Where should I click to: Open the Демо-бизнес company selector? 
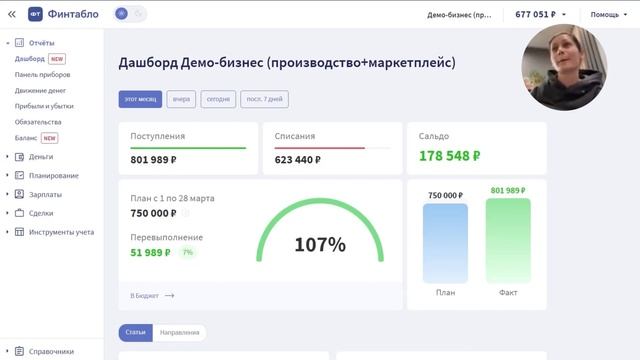pyautogui.click(x=459, y=15)
